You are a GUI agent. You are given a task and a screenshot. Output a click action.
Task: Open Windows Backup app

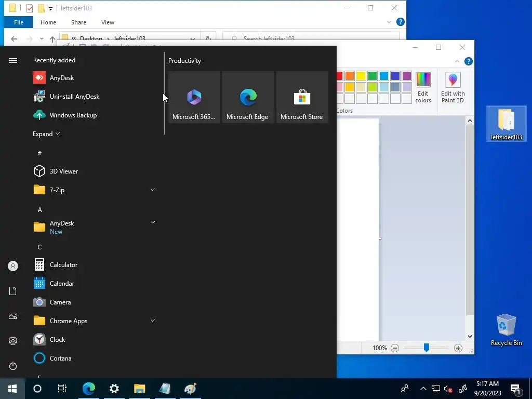(95, 115)
